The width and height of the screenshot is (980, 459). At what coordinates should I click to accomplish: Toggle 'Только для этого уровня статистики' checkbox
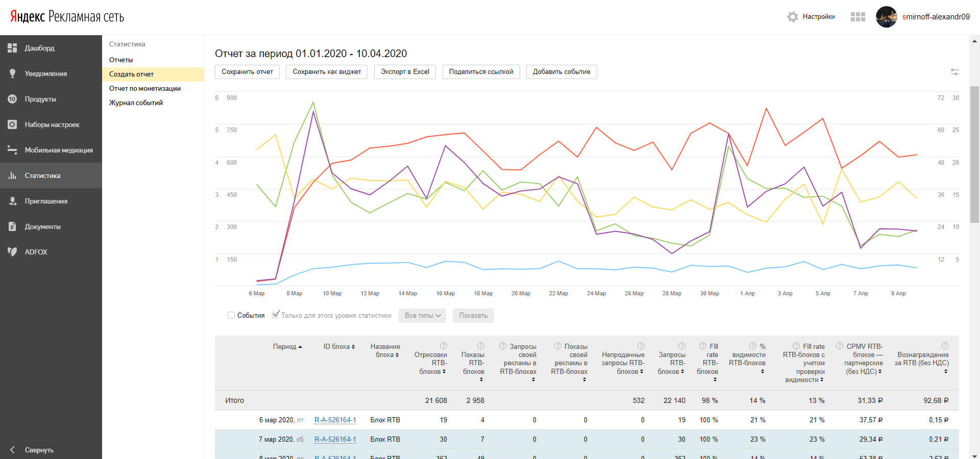(276, 315)
